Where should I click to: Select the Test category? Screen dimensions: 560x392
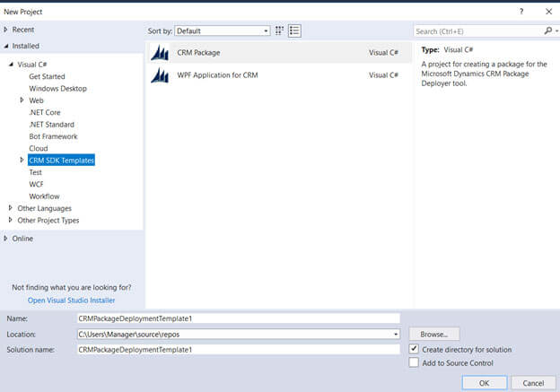point(35,172)
